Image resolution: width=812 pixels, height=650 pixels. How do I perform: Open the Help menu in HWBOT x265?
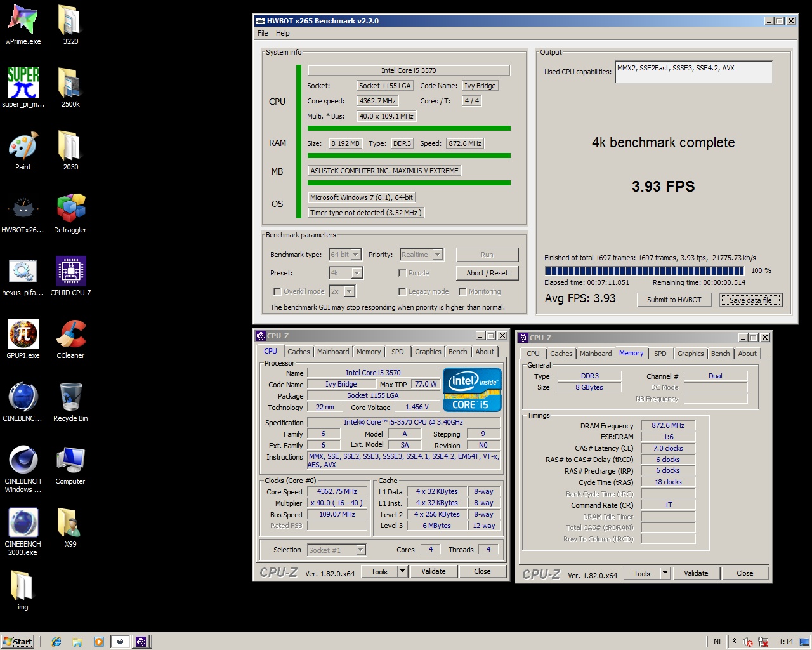[x=282, y=33]
